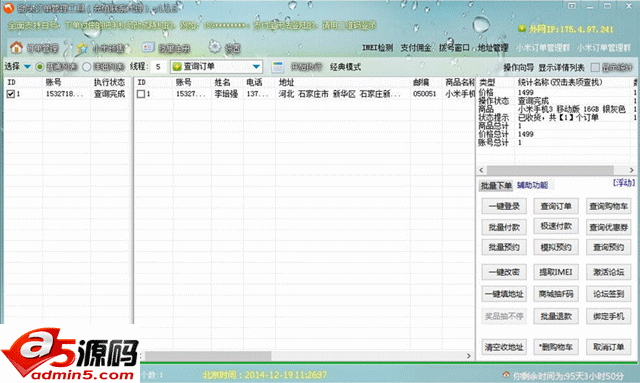The height and width of the screenshot is (383, 640).
Task: Click the star icon tab
Action: point(100,48)
